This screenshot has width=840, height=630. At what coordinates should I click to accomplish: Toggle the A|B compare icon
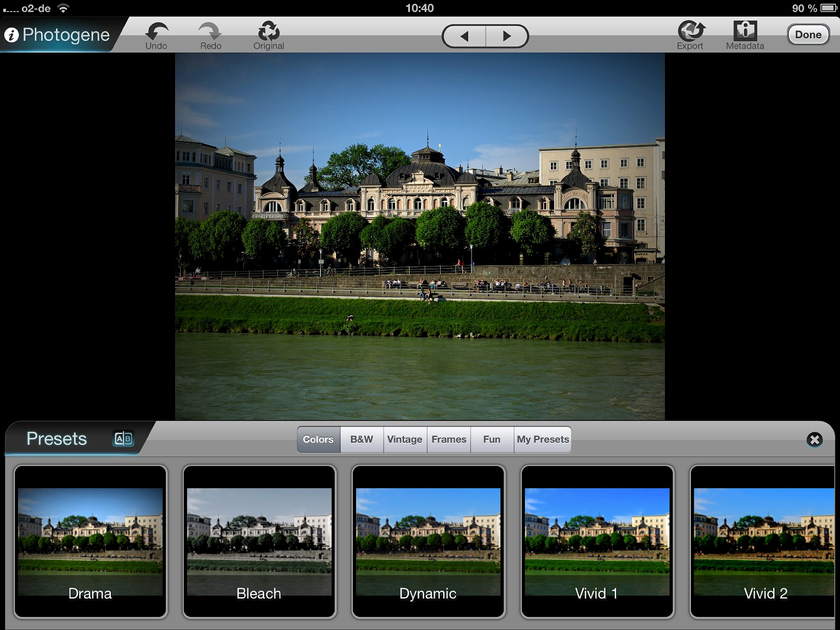[x=123, y=439]
